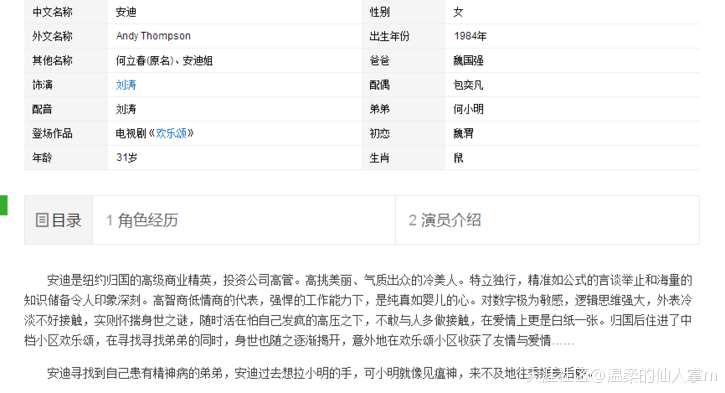Click the 配音 value 刘涛
The width and height of the screenshot is (725, 393).
coord(126,109)
